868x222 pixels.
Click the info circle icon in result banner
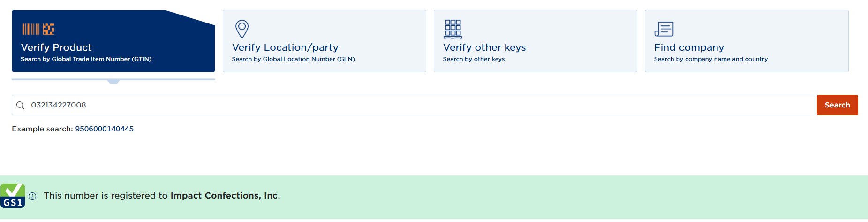tap(32, 196)
